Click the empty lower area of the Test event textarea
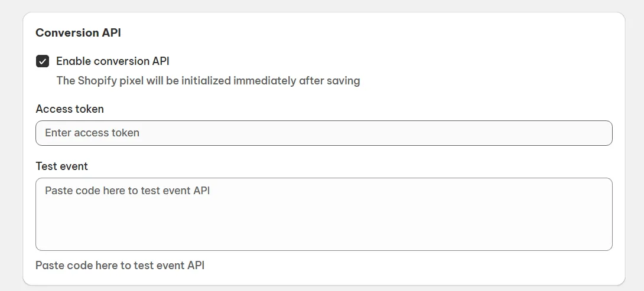 pos(324,233)
